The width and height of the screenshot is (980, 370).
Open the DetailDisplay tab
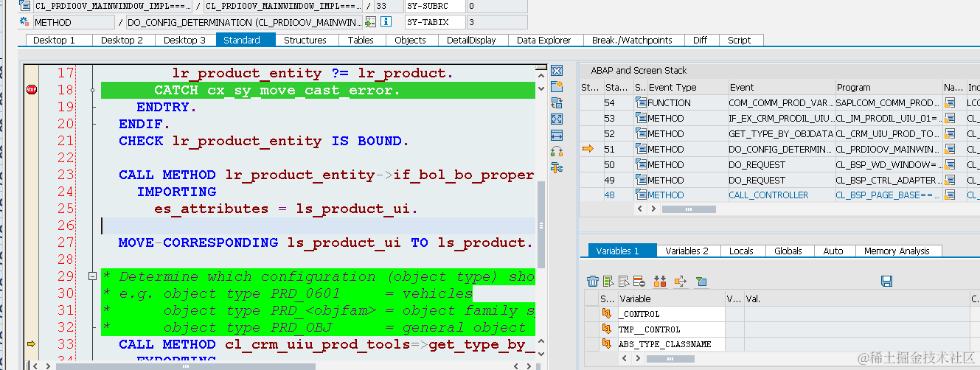(x=472, y=40)
